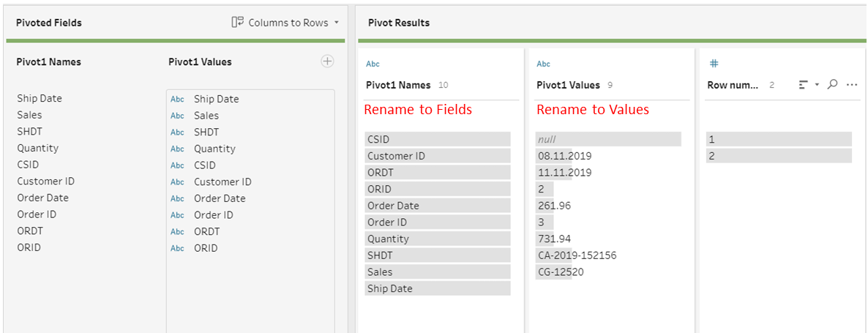Click the number type icon of Row number
The width and height of the screenshot is (868, 333).
[714, 64]
